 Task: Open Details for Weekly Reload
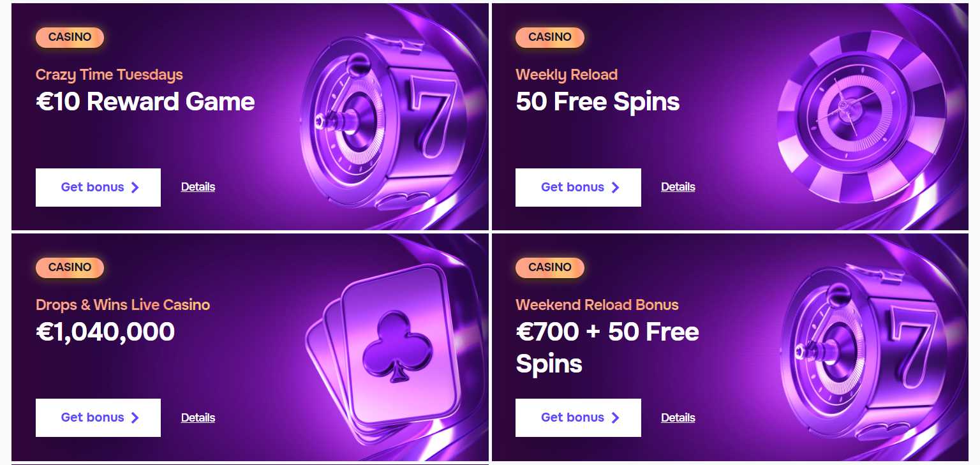(678, 187)
